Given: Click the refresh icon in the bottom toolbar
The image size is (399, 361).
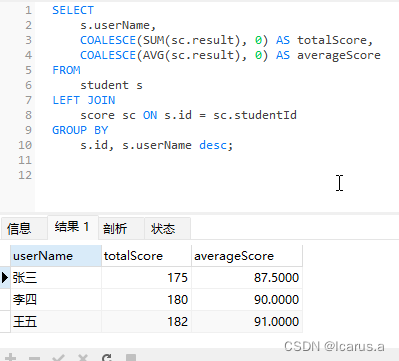Looking at the screenshot, I should pyautogui.click(x=107, y=358).
